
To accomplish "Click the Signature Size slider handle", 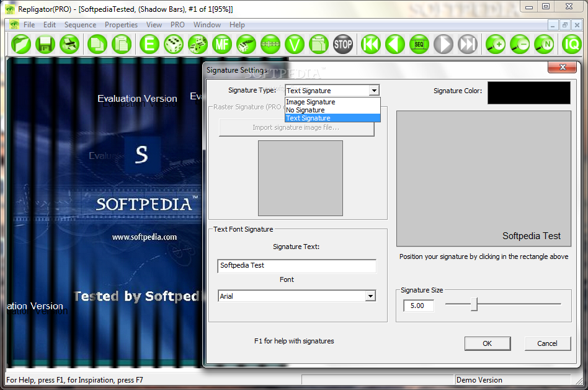I will coord(474,304).
